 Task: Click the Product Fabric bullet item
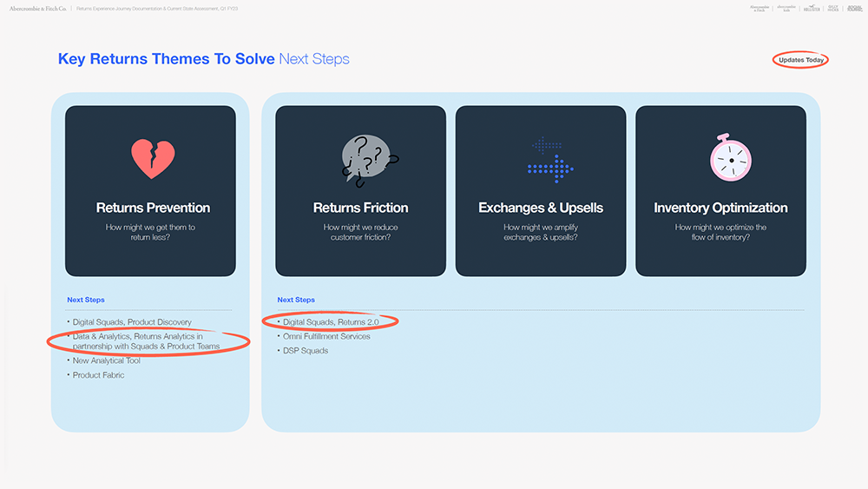pyautogui.click(x=98, y=375)
